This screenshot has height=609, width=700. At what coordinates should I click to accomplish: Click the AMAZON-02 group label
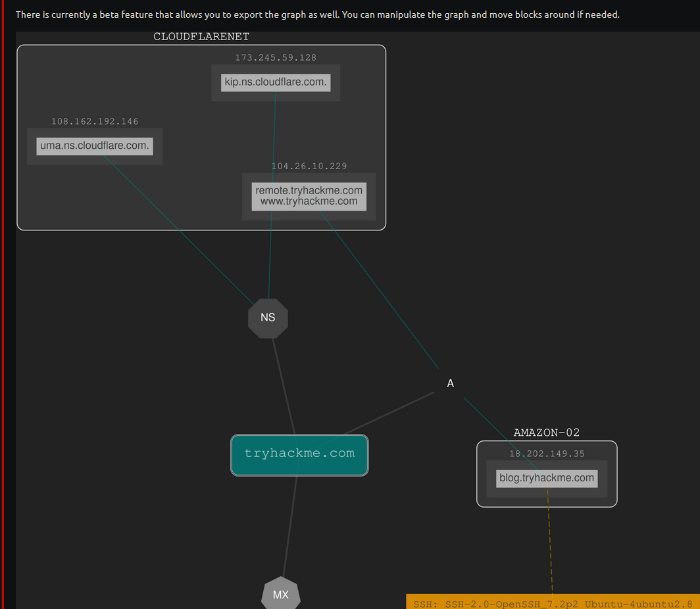point(547,433)
